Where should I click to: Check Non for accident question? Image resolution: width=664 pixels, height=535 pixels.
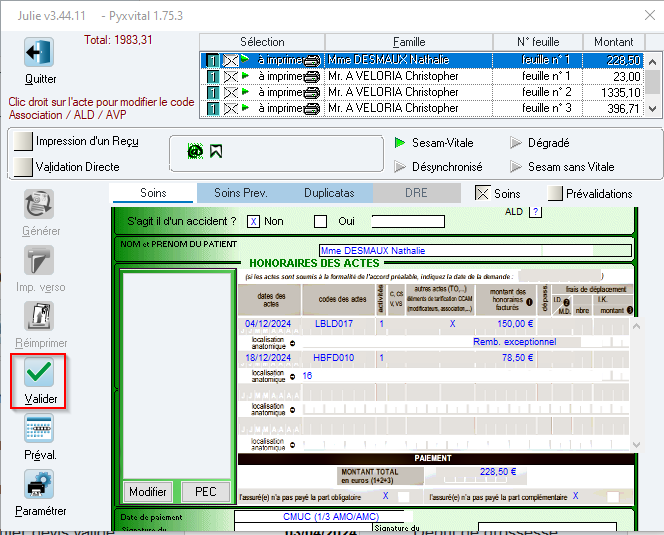pyautogui.click(x=253, y=221)
